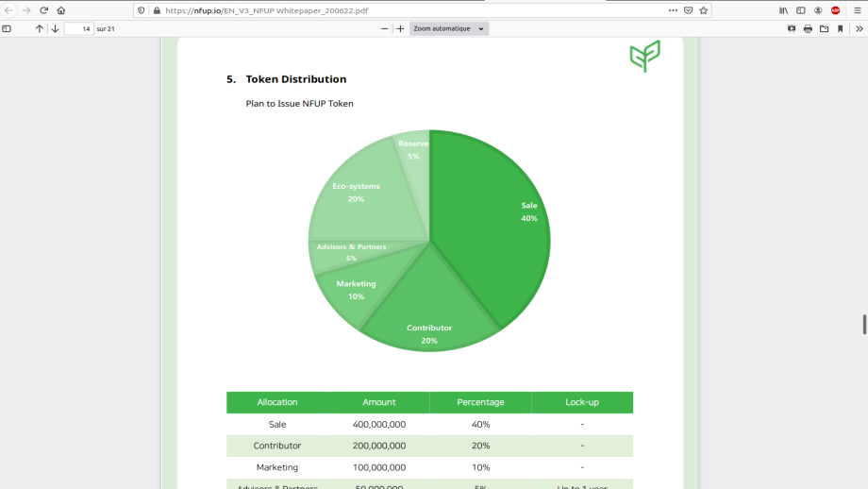This screenshot has width=868, height=489.
Task: Bookmark this page with star
Action: click(x=704, y=10)
